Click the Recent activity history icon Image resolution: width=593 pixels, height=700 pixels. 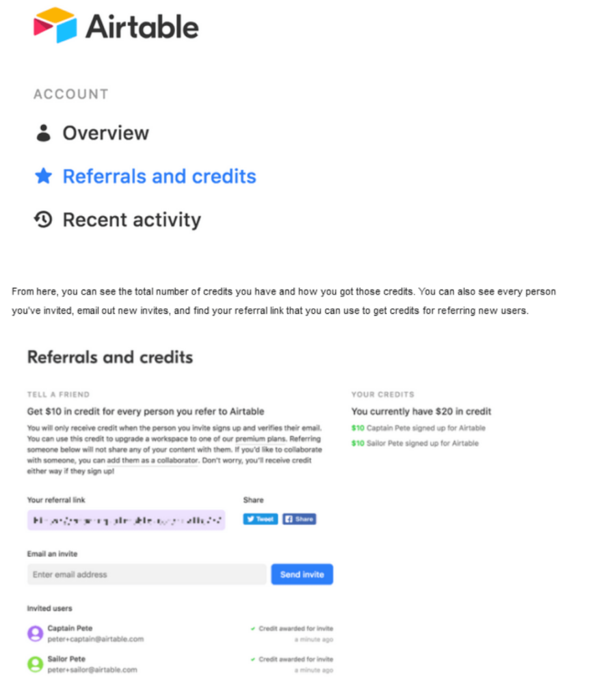[44, 219]
